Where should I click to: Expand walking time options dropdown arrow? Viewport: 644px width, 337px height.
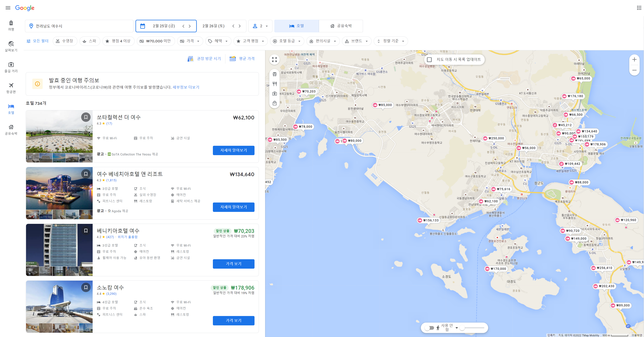click(456, 328)
